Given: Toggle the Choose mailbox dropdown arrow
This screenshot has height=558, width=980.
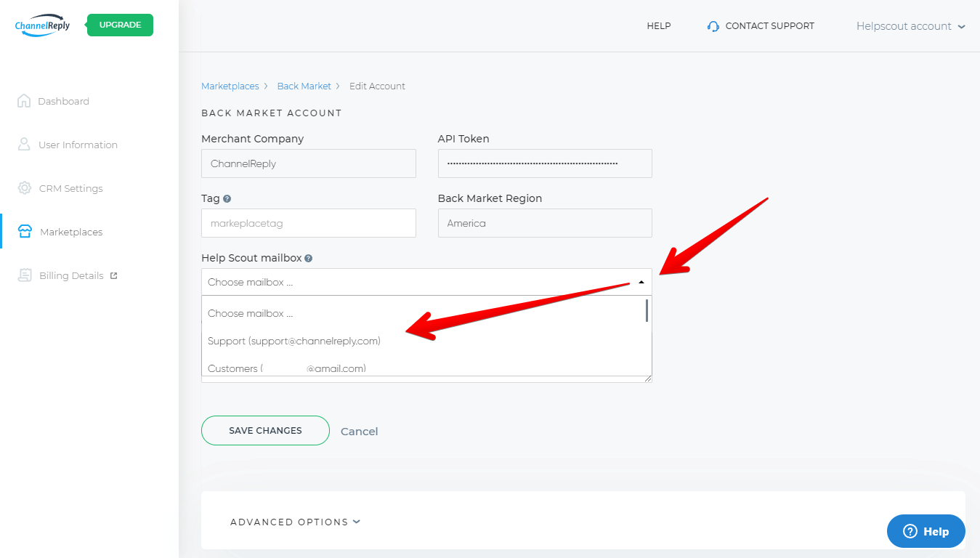Looking at the screenshot, I should (641, 282).
